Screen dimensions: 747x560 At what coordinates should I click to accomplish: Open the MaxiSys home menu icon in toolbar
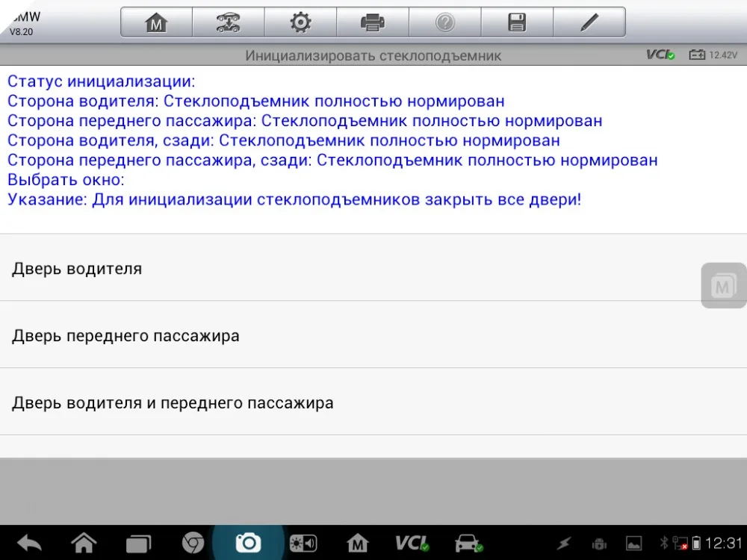click(156, 22)
